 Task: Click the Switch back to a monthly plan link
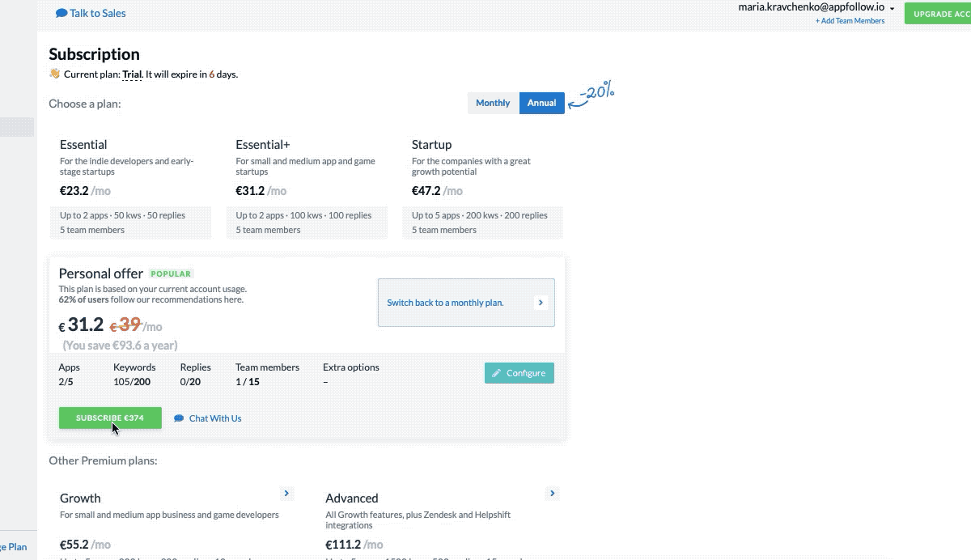click(x=445, y=302)
